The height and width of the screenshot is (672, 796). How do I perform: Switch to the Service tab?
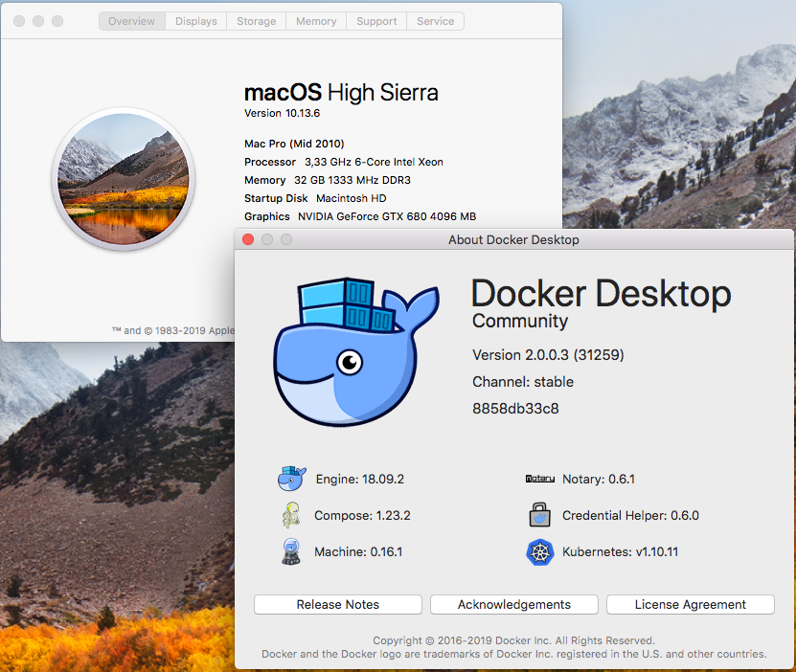coord(436,21)
